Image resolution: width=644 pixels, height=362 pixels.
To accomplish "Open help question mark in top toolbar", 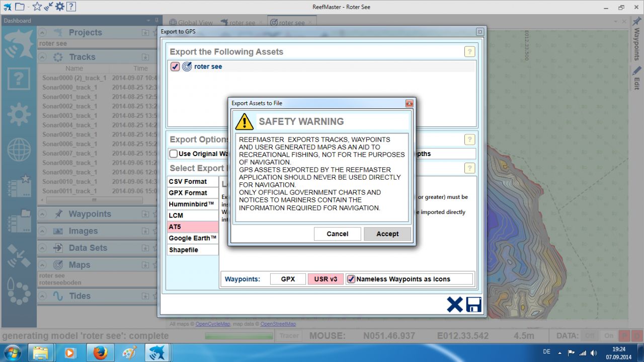I will [71, 7].
